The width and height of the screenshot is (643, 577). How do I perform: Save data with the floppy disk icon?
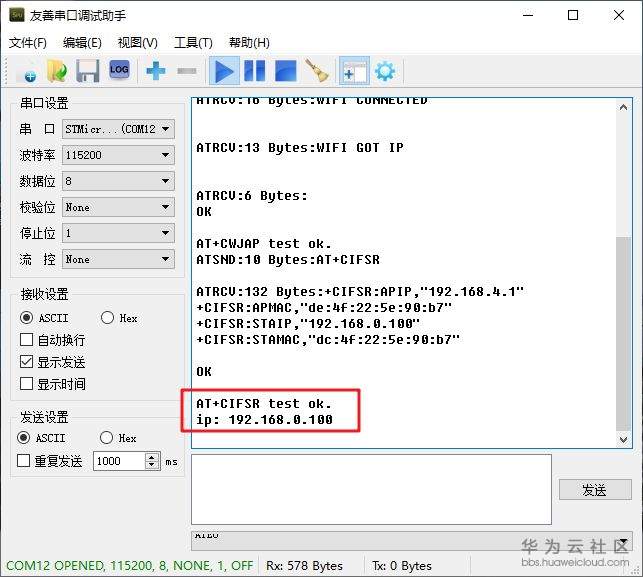(87, 71)
